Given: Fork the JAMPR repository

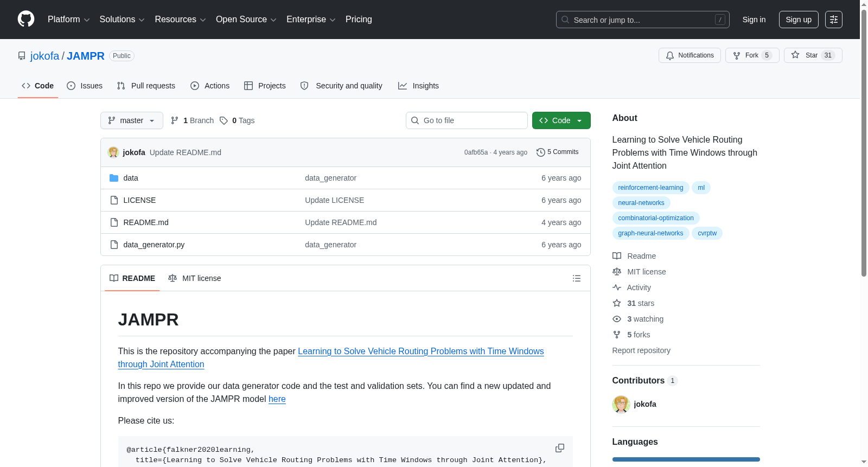Looking at the screenshot, I should point(752,55).
